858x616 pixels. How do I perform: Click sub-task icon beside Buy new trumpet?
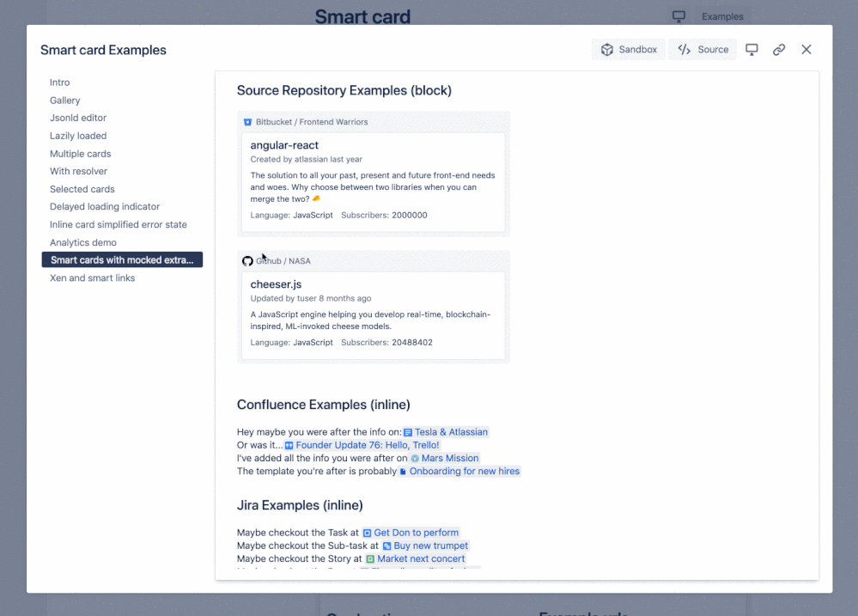coord(386,546)
